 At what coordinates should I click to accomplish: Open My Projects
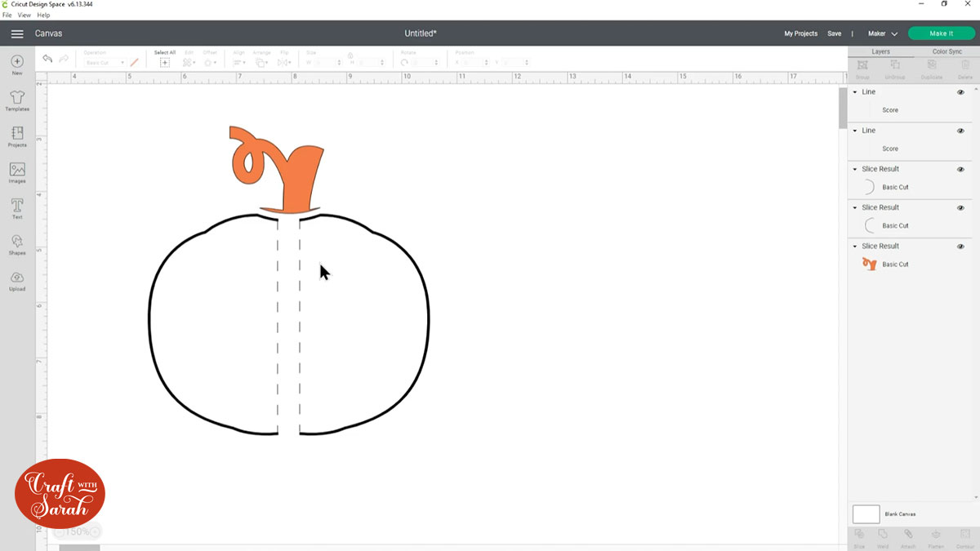click(800, 33)
